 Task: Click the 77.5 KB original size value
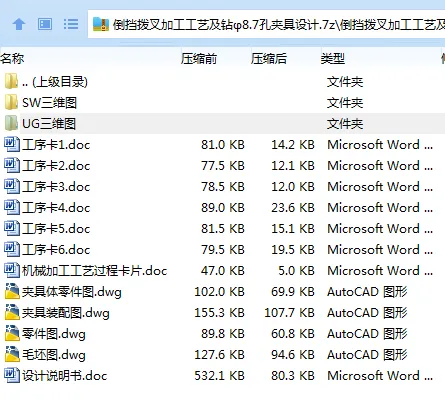point(223,166)
